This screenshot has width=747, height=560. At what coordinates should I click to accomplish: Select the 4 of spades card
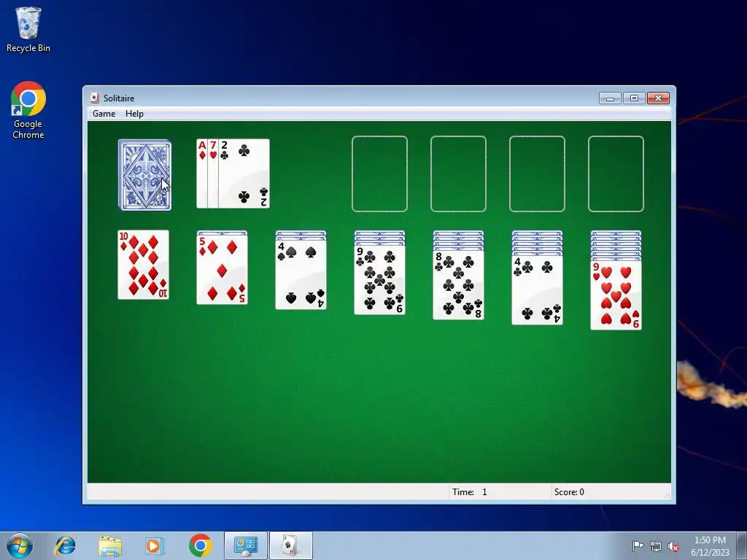tap(301, 275)
